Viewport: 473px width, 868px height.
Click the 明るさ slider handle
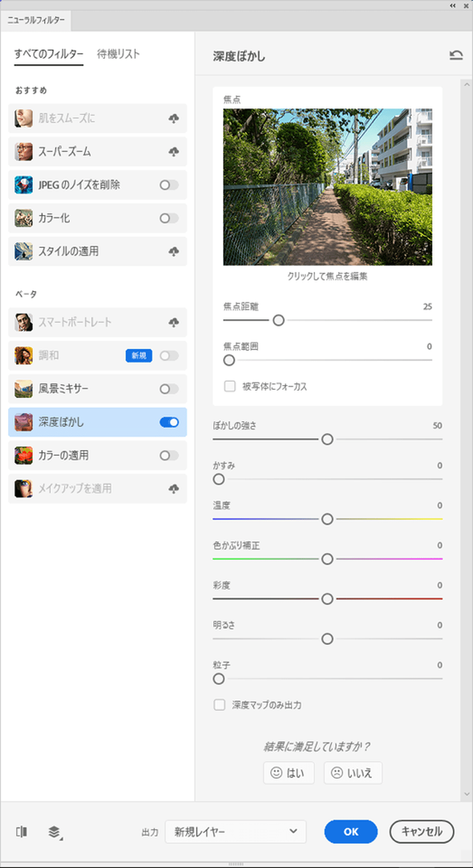point(327,639)
